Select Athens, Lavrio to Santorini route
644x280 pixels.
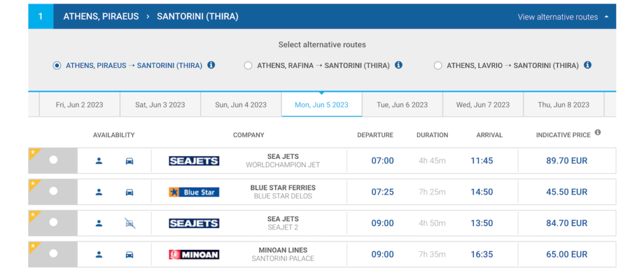(x=438, y=65)
